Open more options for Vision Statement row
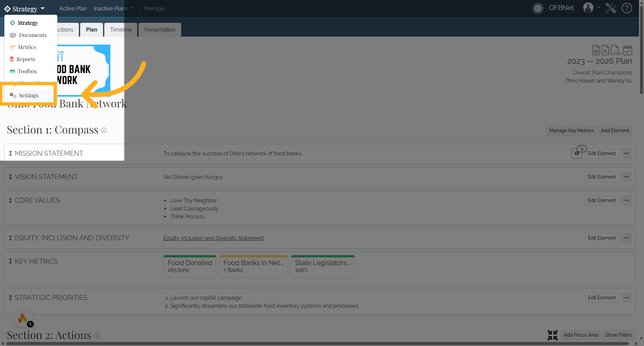Viewport: 644px width, 346px height. click(x=627, y=177)
